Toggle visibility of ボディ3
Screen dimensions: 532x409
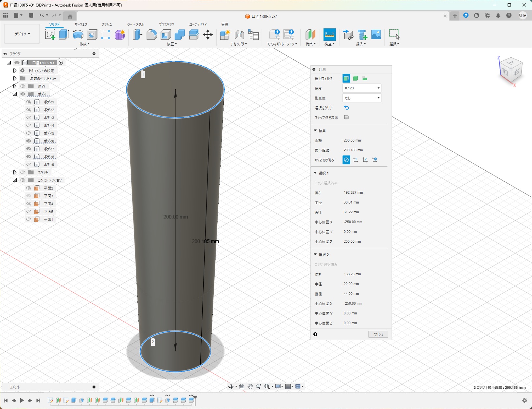coord(29,117)
